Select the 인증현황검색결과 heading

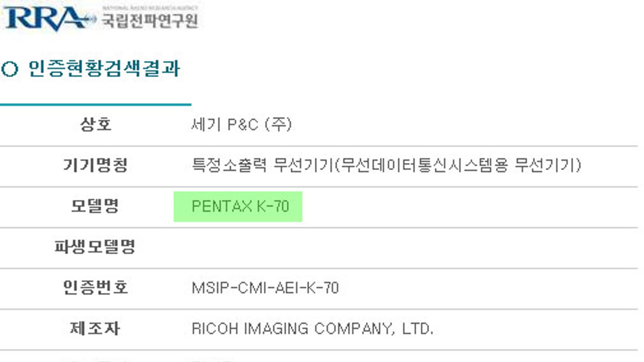pyautogui.click(x=104, y=68)
